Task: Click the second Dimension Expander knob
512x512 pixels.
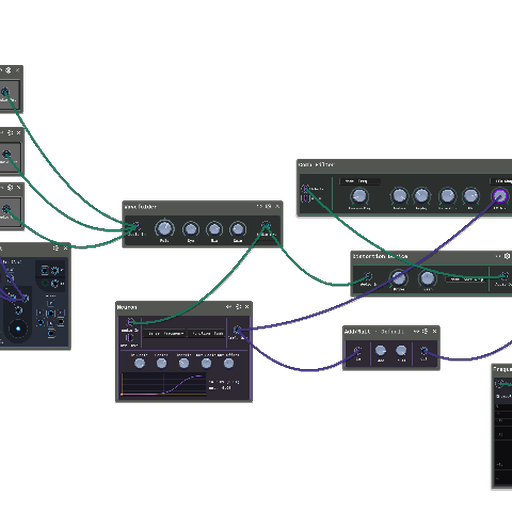Action: [x=427, y=278]
